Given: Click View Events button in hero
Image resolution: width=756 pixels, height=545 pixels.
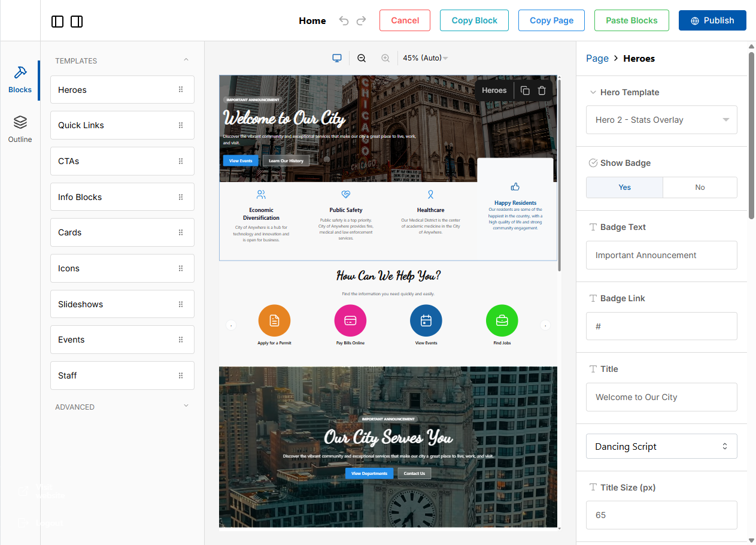Looking at the screenshot, I should pyautogui.click(x=241, y=161).
